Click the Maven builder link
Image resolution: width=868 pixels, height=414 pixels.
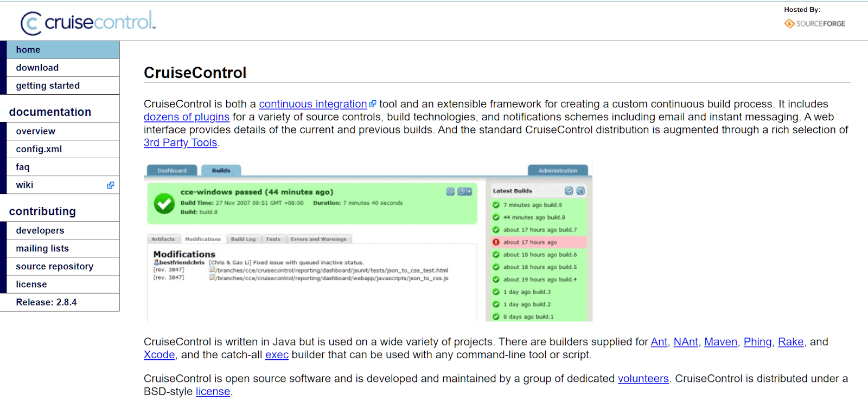coord(720,342)
